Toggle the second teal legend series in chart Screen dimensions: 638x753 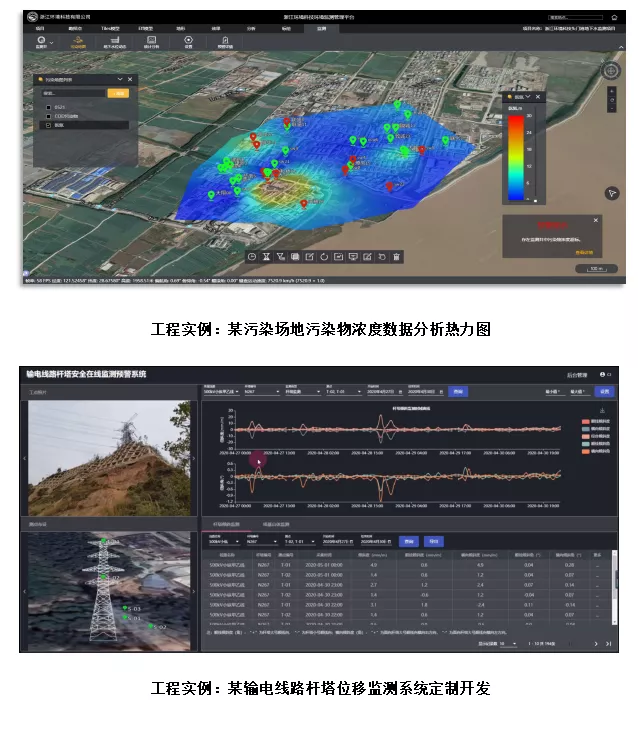(x=595, y=429)
